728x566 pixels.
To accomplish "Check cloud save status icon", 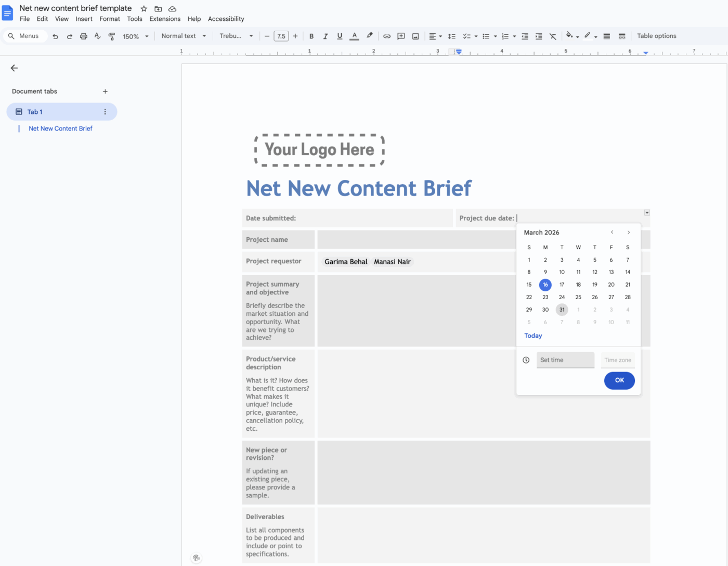I will (173, 9).
